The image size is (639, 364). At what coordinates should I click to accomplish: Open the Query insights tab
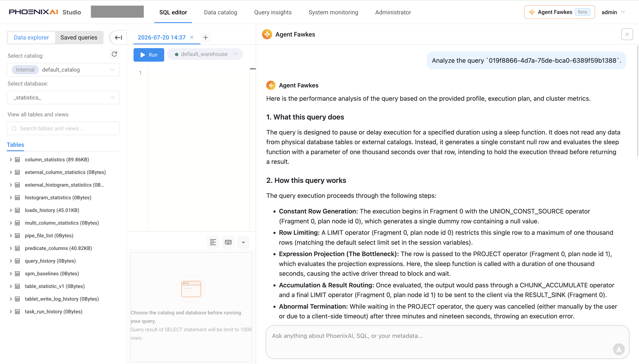coord(273,12)
